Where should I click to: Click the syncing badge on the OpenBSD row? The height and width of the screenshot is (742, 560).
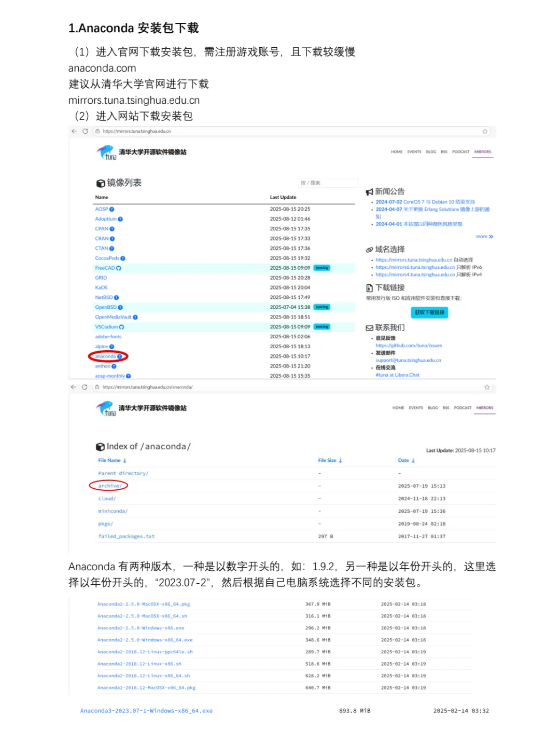pos(322,307)
